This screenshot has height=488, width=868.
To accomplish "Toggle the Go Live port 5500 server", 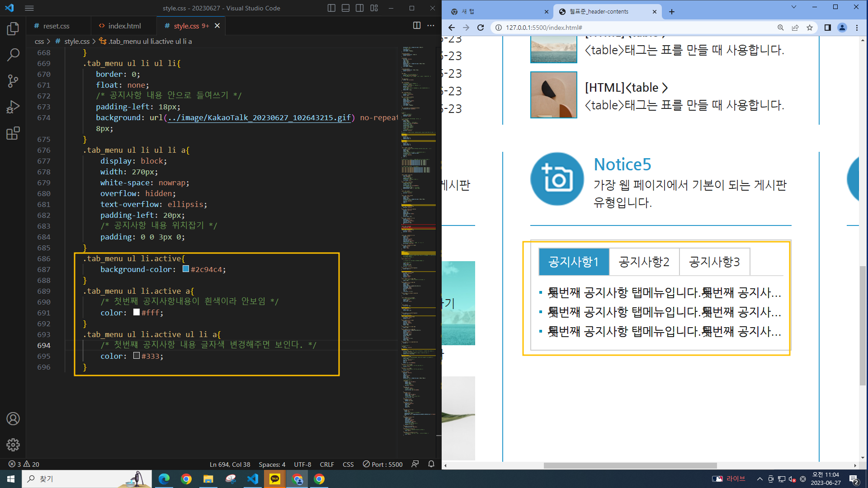I will [382, 465].
